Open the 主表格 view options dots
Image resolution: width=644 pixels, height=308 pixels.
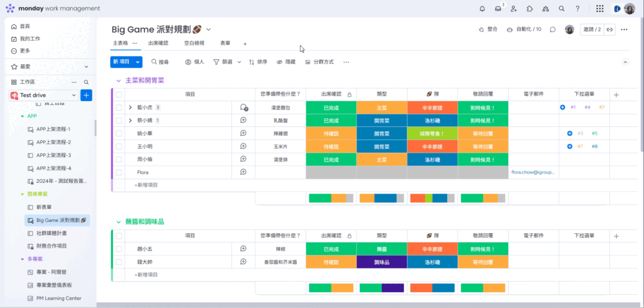click(x=135, y=43)
